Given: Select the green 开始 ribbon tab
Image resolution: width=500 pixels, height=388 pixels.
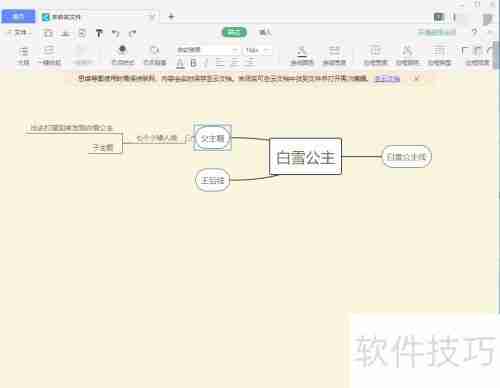Looking at the screenshot, I should [x=234, y=32].
